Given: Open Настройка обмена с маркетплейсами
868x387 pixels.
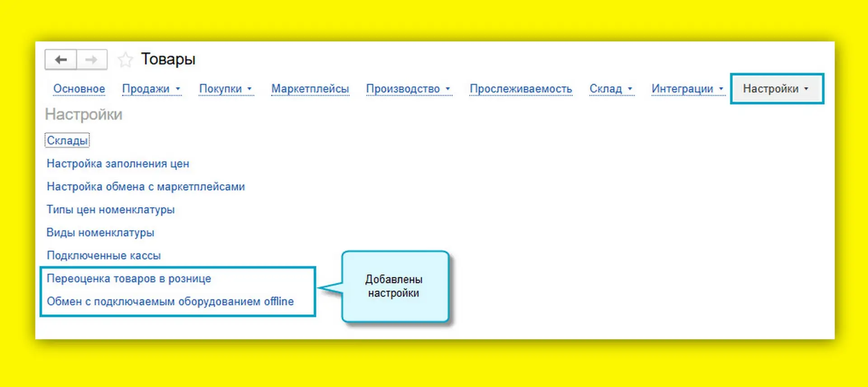Looking at the screenshot, I should point(146,187).
